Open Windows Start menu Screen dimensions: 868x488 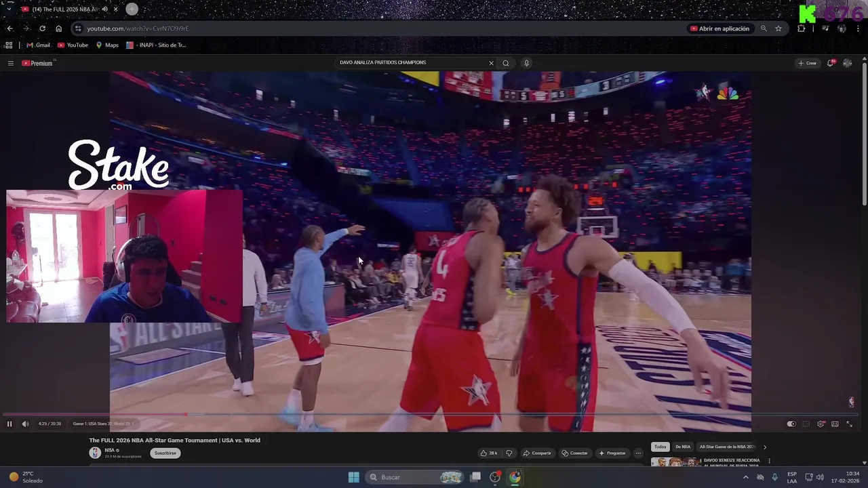[353, 477]
